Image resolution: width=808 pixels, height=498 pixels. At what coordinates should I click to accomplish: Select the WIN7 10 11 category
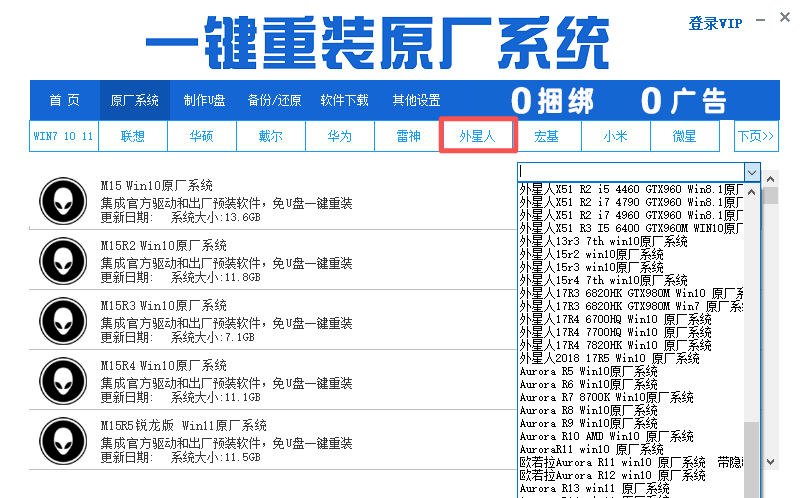(x=63, y=136)
